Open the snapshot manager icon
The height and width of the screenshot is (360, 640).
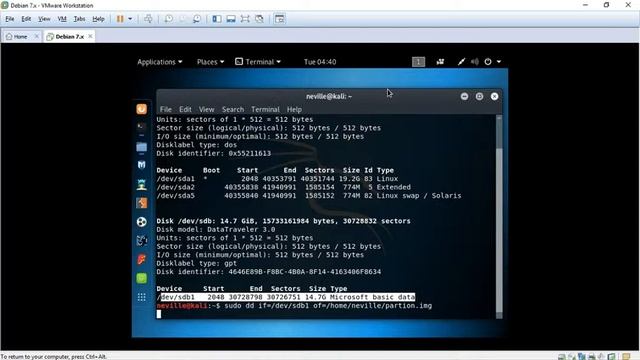click(x=197, y=19)
